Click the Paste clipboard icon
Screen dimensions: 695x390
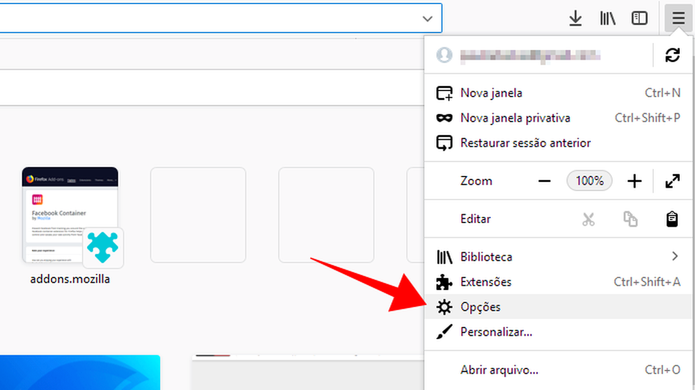click(x=672, y=219)
